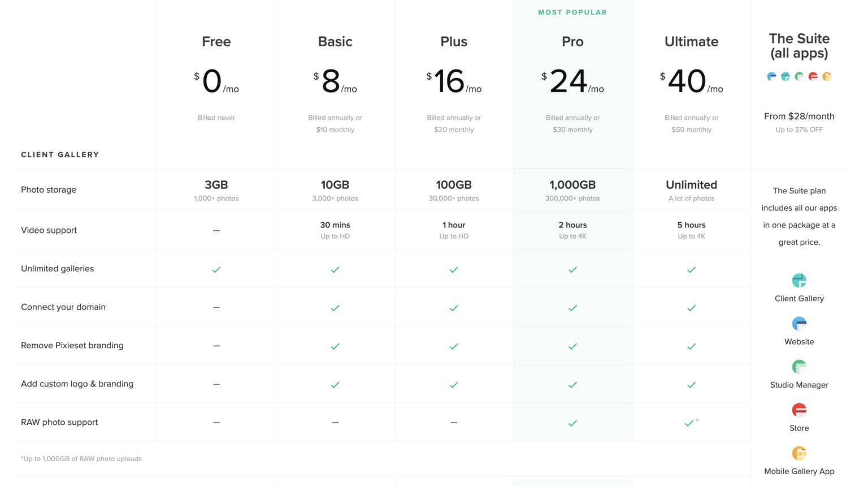Screen dimensions: 868x486
Task: Click the RAW photo uploads footnote text
Action: pos(81,458)
